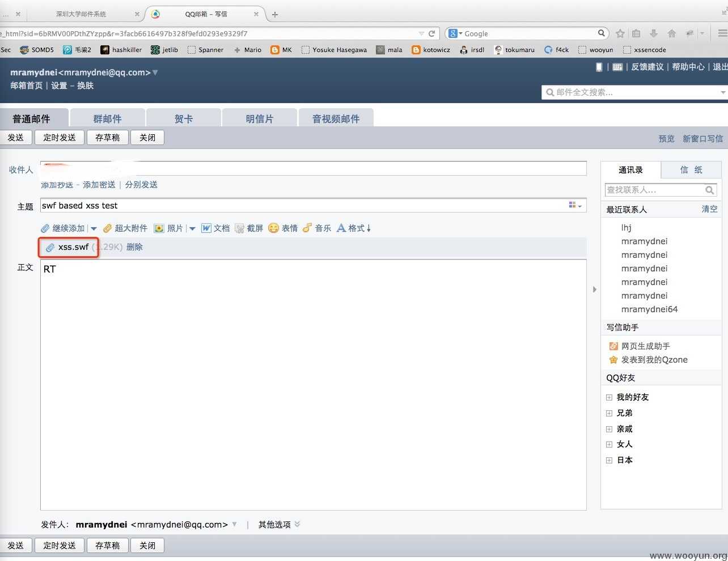Open the SOMD5 bookmark
The height and width of the screenshot is (561, 728).
click(36, 50)
